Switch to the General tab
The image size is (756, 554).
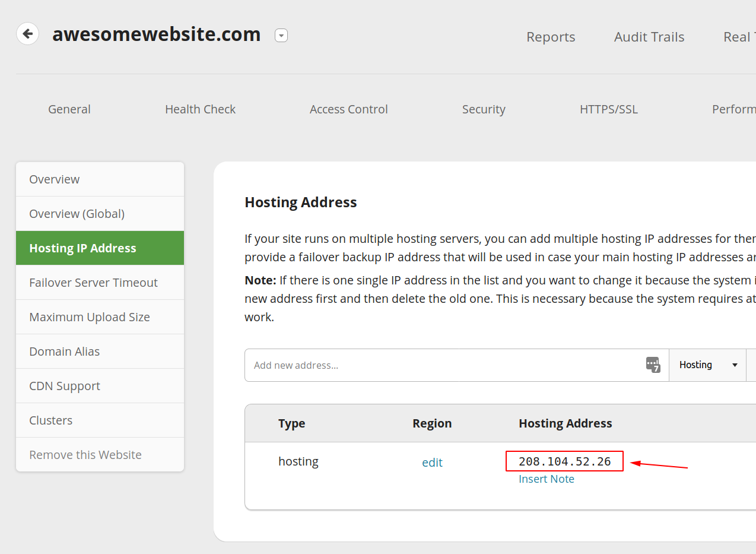click(69, 109)
